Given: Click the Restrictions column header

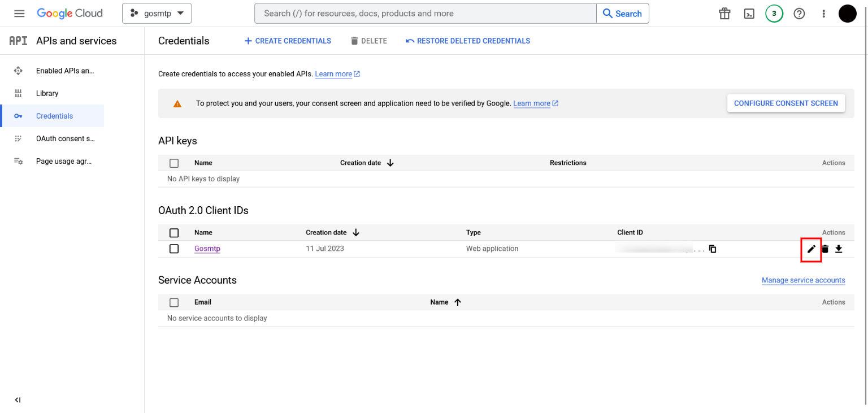Looking at the screenshot, I should 568,163.
